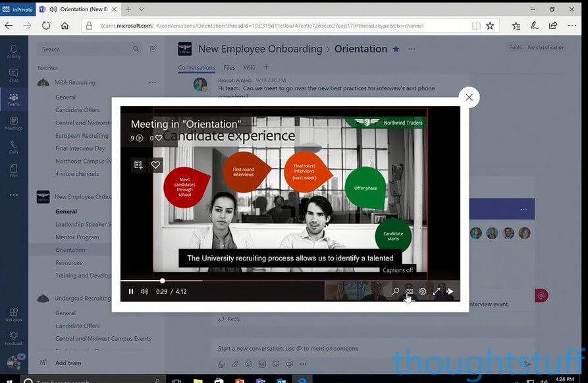The height and width of the screenshot is (383, 588).
Task: Switch to the Conversations tab
Action: (196, 68)
